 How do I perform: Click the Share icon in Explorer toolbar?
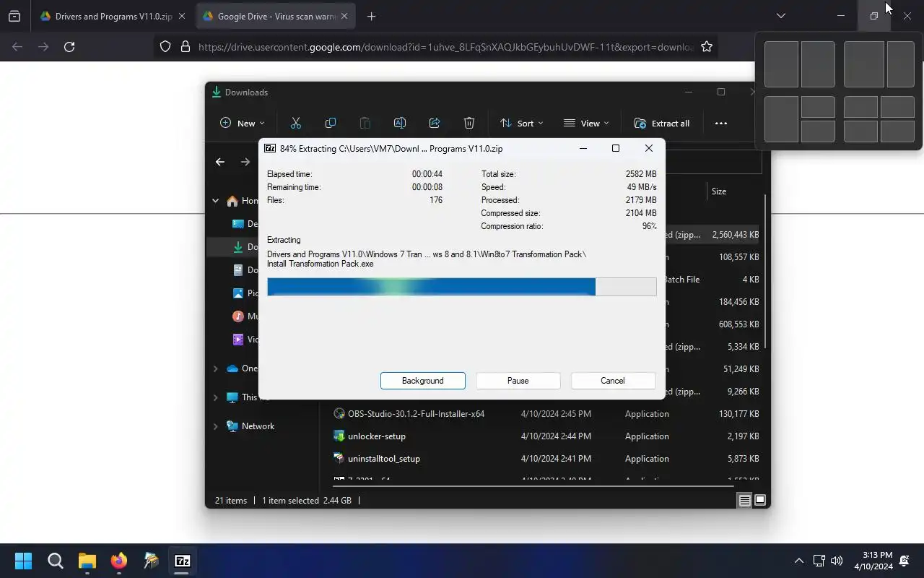pyautogui.click(x=435, y=123)
